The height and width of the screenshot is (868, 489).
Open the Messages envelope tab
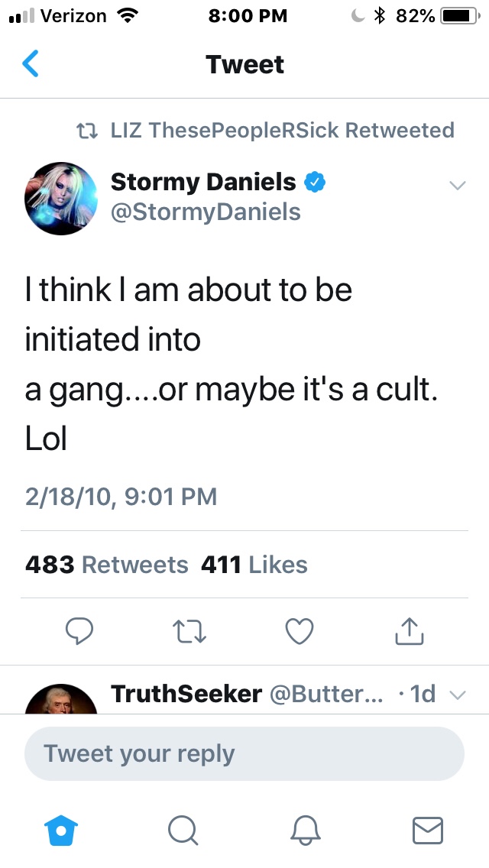pos(428,830)
